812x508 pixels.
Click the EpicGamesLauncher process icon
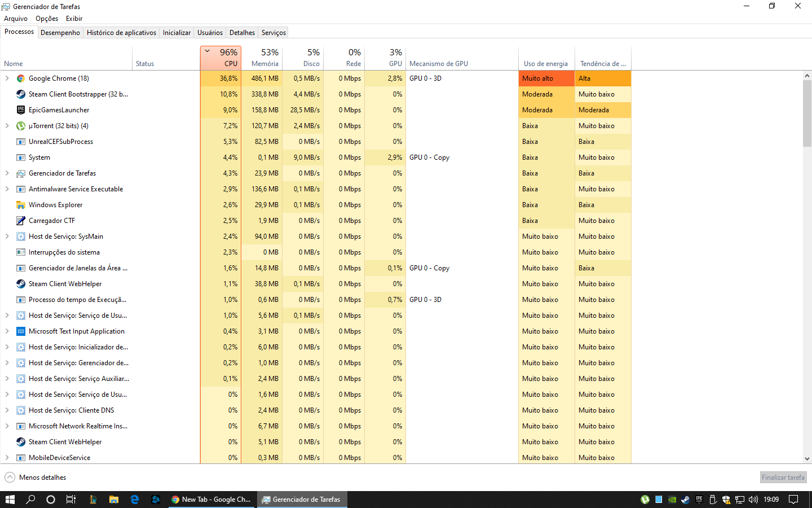coord(21,110)
